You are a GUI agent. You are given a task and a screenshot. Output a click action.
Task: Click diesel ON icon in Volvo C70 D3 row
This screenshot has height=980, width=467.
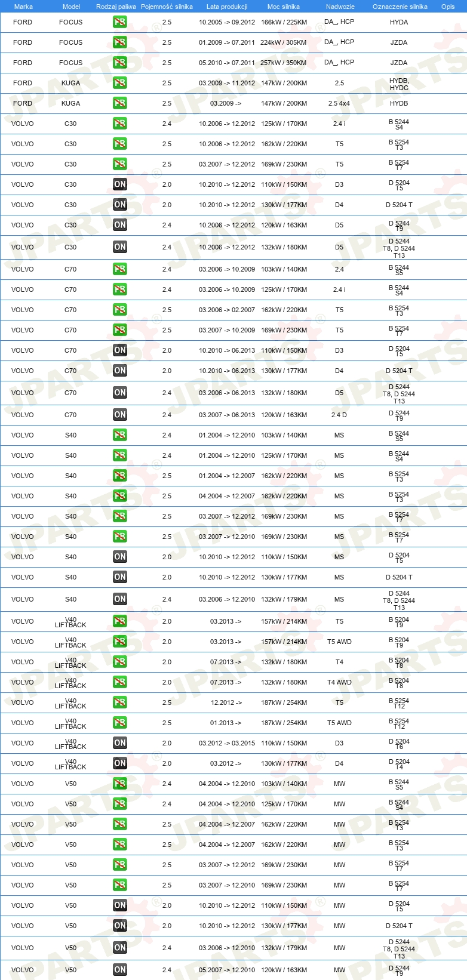(x=120, y=350)
